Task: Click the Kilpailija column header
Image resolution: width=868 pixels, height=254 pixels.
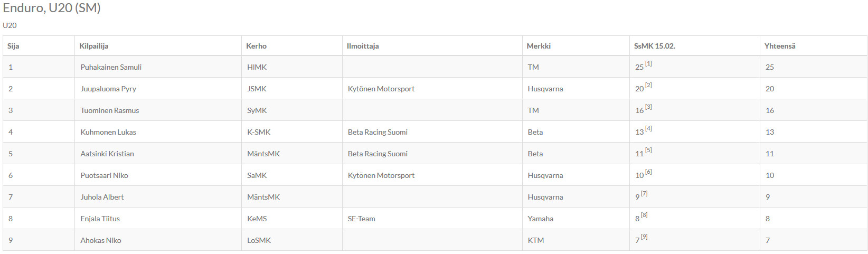Action: coord(94,46)
